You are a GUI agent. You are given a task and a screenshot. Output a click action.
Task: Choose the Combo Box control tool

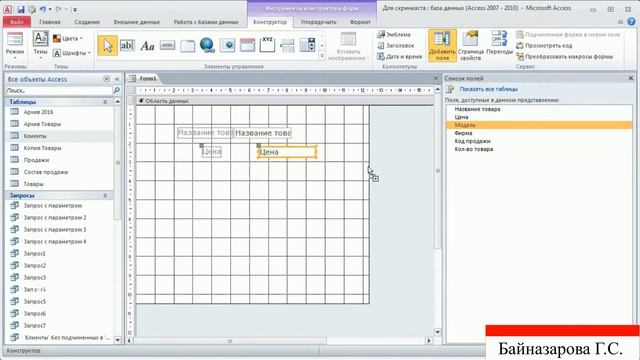pos(307,45)
